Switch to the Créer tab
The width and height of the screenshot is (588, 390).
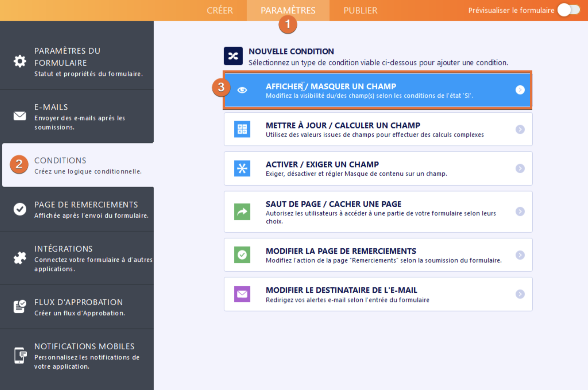point(219,10)
